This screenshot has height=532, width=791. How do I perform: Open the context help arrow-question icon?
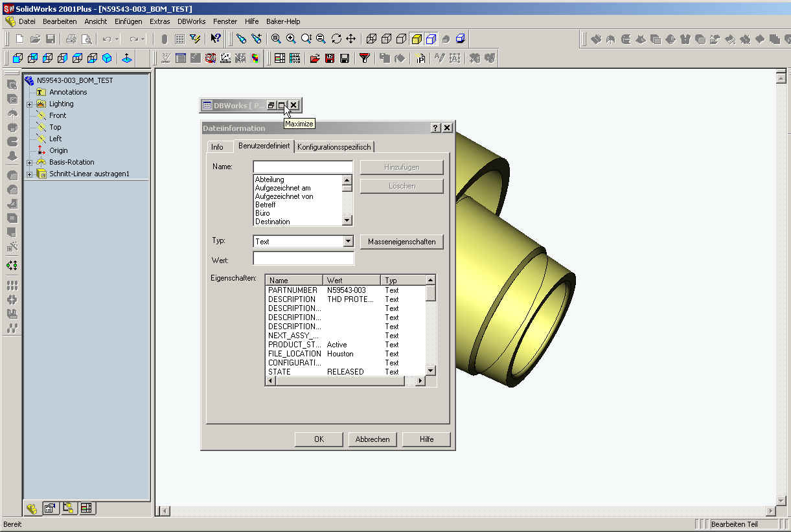click(x=216, y=39)
